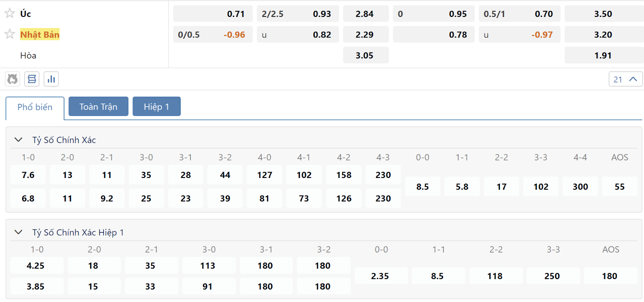
Task: Switch to the Phổ biến tab
Action: point(35,108)
